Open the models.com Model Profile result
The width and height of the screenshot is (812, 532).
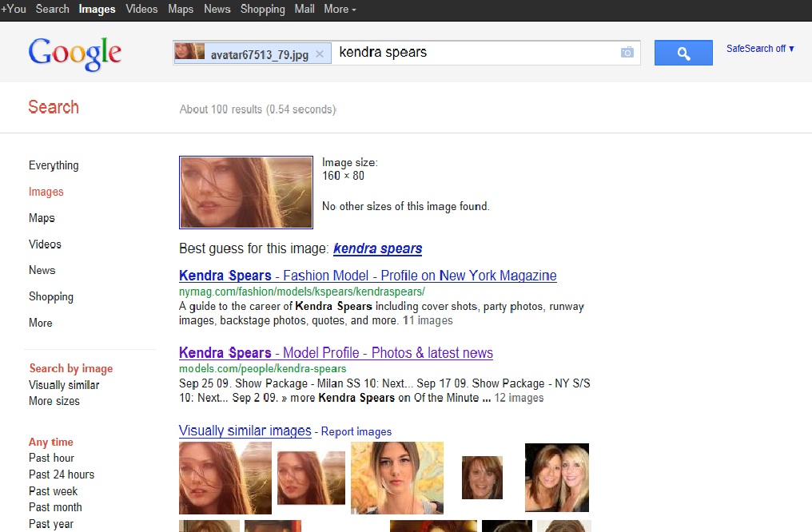tap(336, 353)
